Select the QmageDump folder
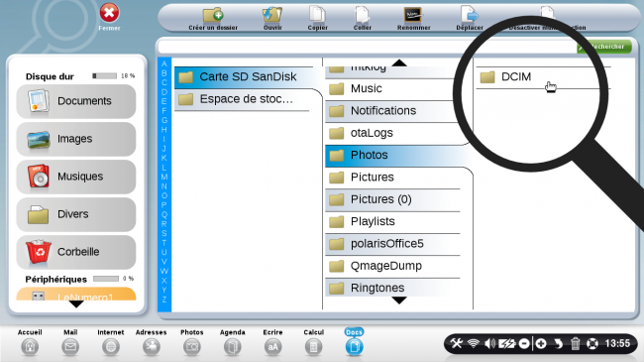Image resolution: width=644 pixels, height=362 pixels. [x=392, y=267]
